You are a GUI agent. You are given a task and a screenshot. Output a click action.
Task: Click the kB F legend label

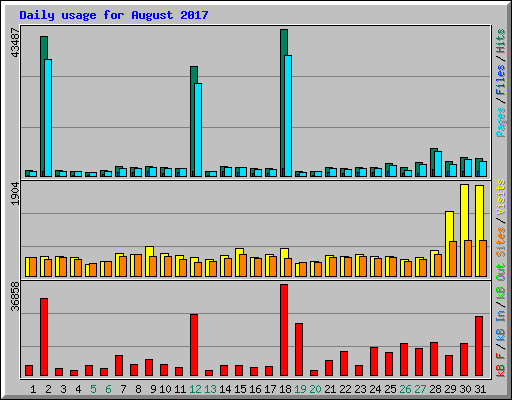[x=501, y=365]
